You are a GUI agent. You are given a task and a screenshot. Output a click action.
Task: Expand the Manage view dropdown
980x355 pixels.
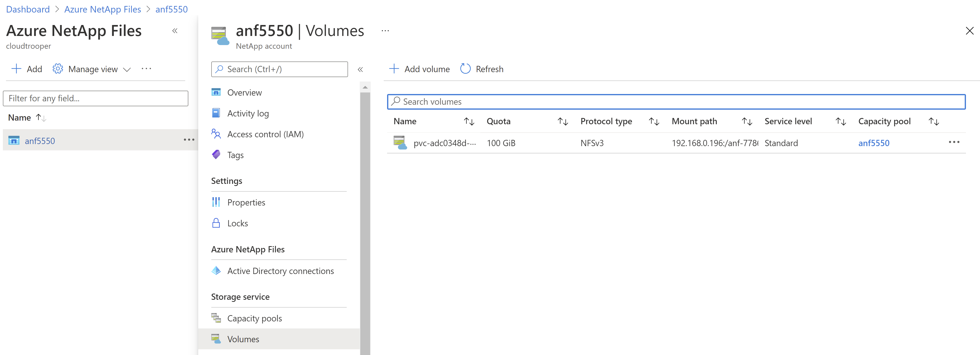coord(92,69)
